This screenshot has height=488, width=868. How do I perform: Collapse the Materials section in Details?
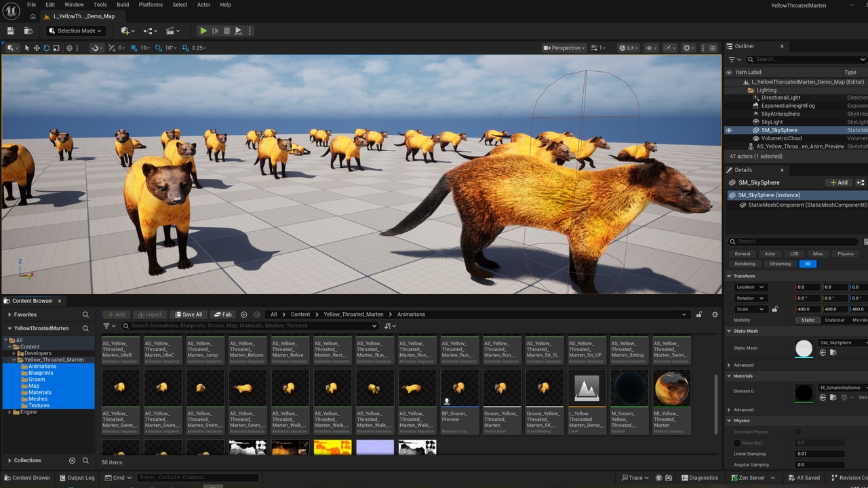730,376
